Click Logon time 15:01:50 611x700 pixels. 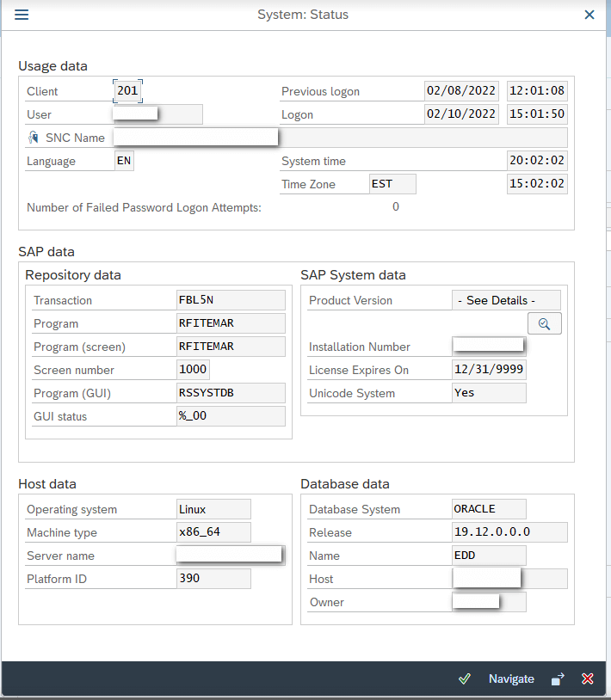tap(537, 114)
